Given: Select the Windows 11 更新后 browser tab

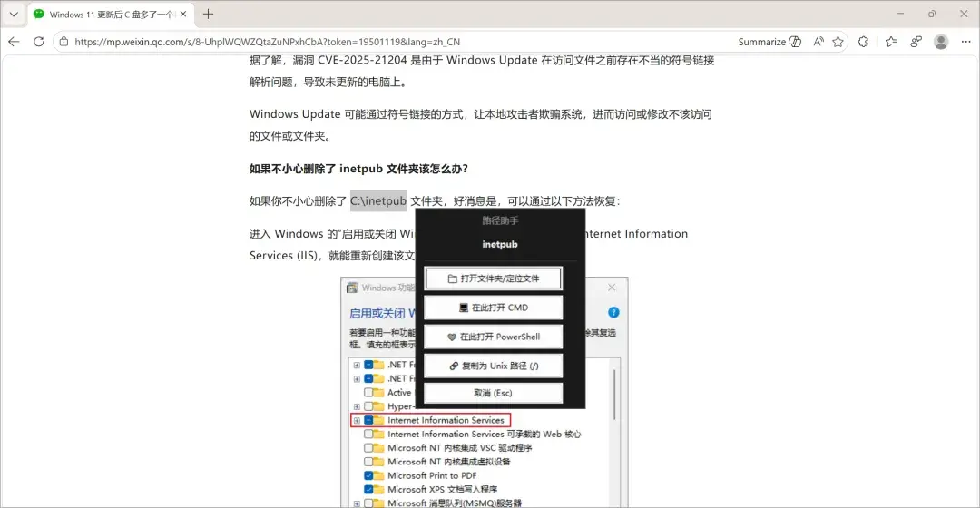Looking at the screenshot, I should 110,14.
